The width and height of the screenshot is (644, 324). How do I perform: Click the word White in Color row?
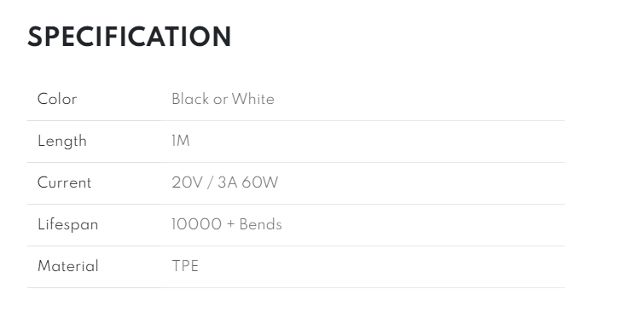point(253,100)
